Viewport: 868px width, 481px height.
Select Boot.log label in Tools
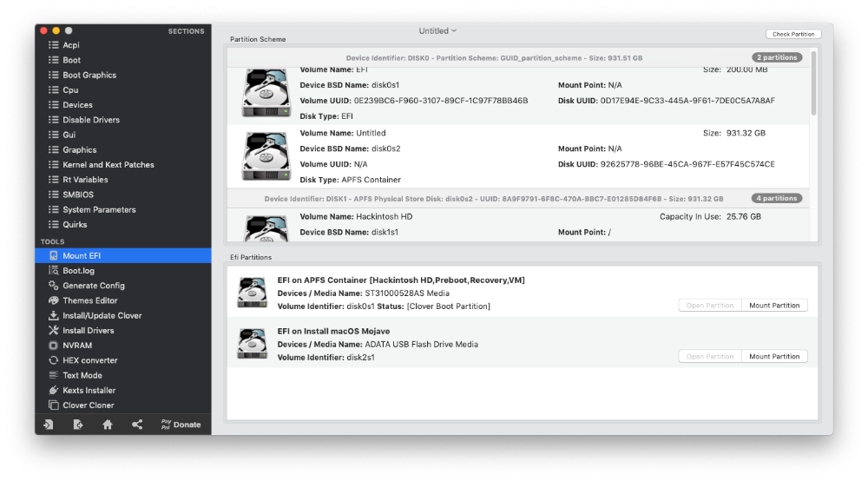(x=79, y=271)
